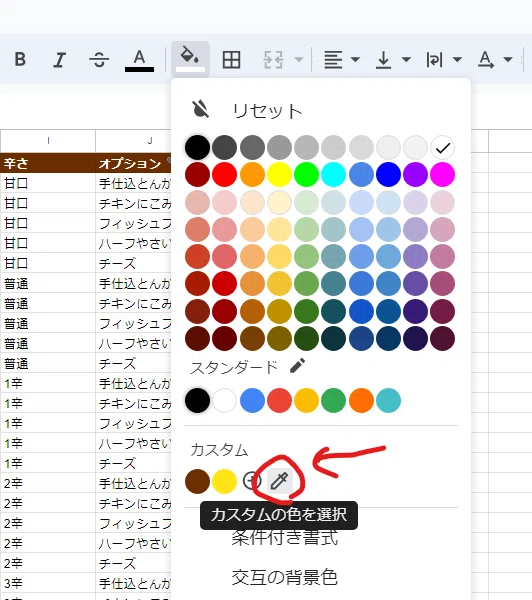
Task: Pick the magenta swatch
Action: click(x=442, y=174)
